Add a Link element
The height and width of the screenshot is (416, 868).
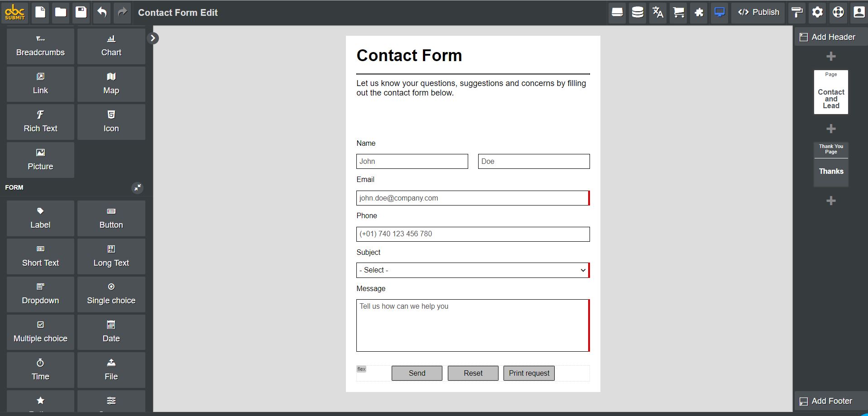40,84
